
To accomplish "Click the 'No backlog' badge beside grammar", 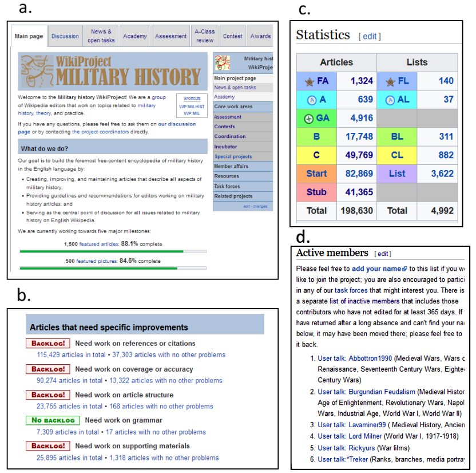I will pos(53,420).
